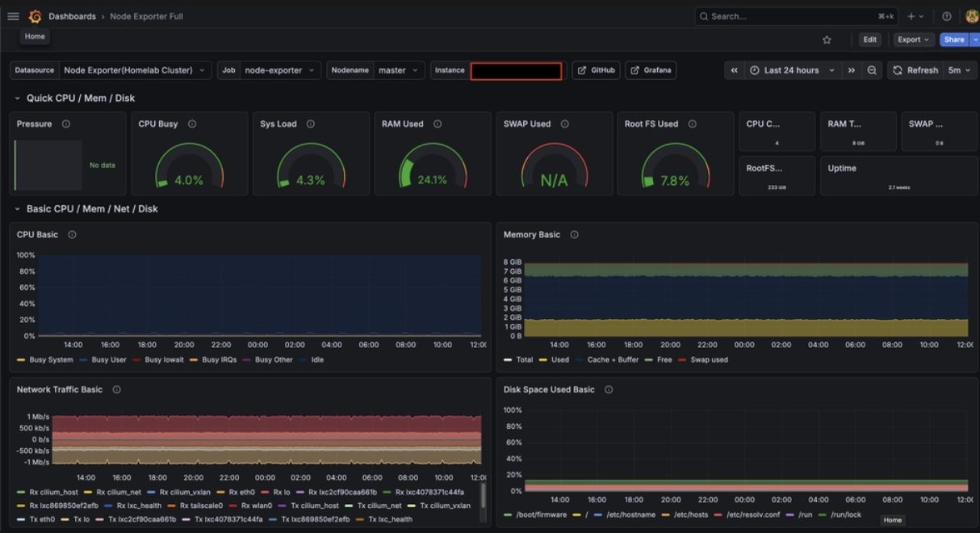Click the CPU Busy 4.0% gauge
Screen dimensions: 980x533
pos(189,168)
